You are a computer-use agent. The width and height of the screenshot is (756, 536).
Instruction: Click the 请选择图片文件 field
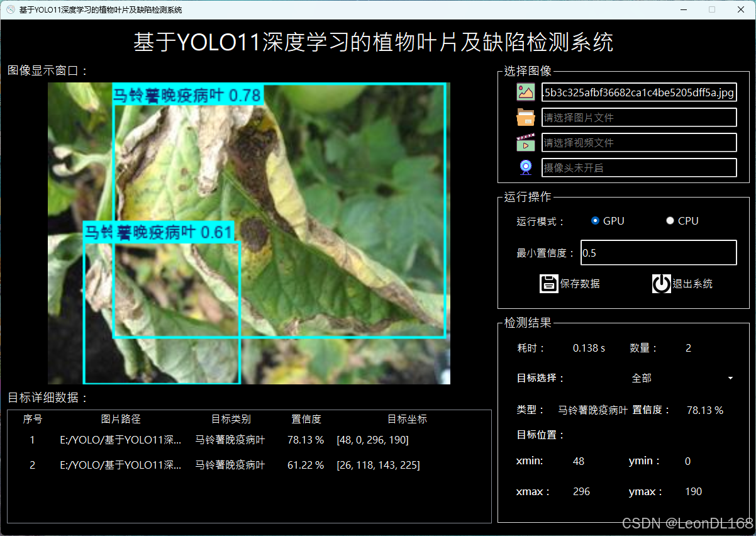[x=639, y=118]
